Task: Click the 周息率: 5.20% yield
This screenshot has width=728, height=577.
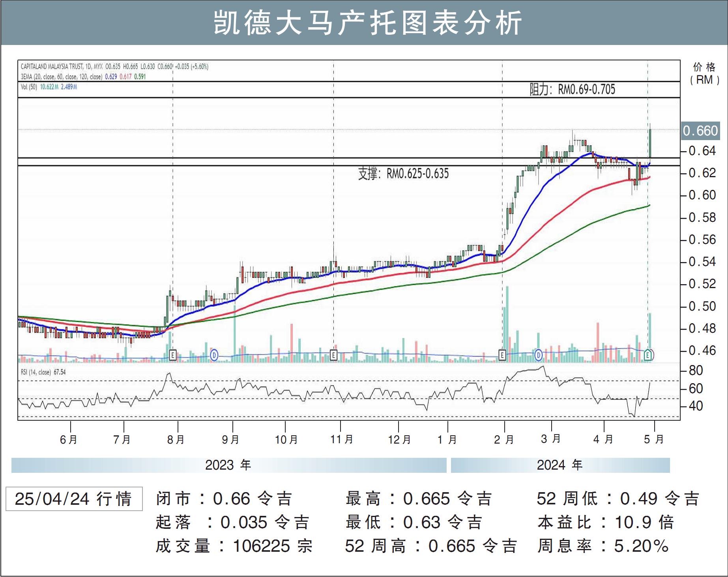Action: pos(603,546)
